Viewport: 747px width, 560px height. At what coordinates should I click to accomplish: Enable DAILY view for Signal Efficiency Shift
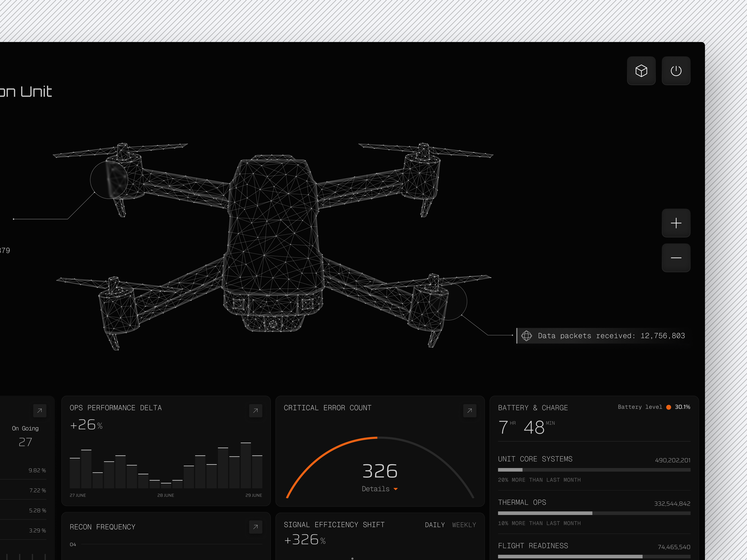coord(435,525)
